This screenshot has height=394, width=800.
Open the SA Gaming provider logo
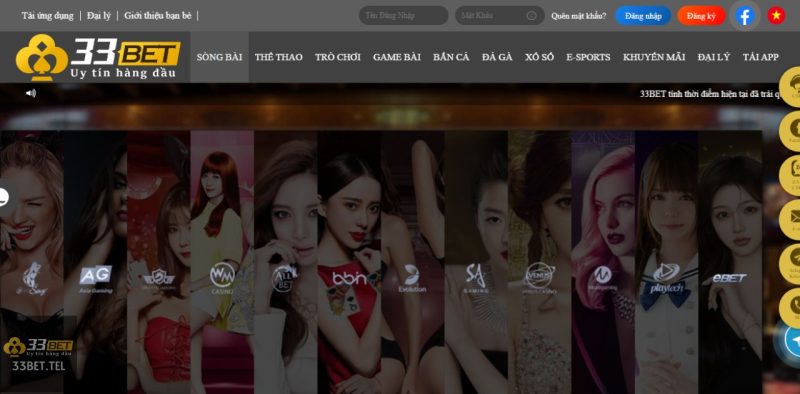[x=476, y=279]
